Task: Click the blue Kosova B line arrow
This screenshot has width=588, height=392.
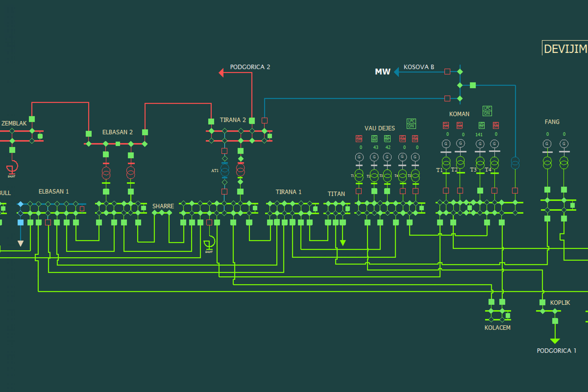Action: 396,72
